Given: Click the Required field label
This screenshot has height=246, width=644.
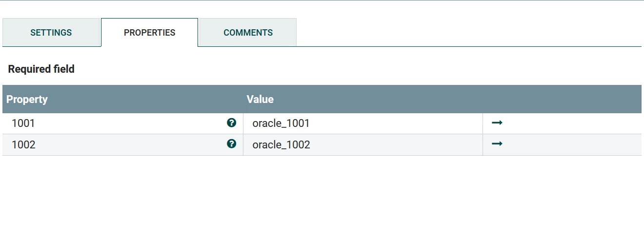Looking at the screenshot, I should (41, 69).
